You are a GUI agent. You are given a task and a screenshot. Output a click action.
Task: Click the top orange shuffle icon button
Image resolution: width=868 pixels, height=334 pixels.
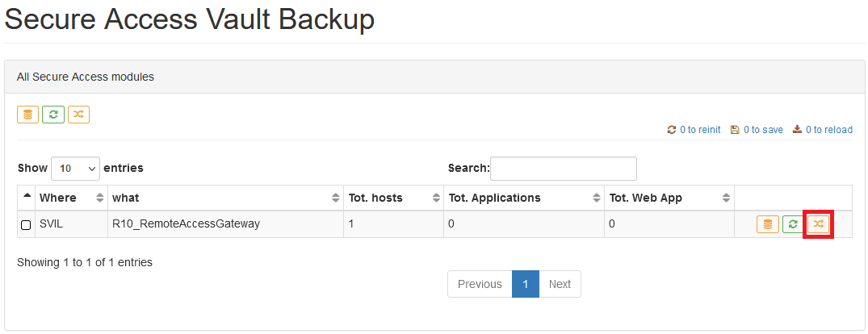coord(78,115)
